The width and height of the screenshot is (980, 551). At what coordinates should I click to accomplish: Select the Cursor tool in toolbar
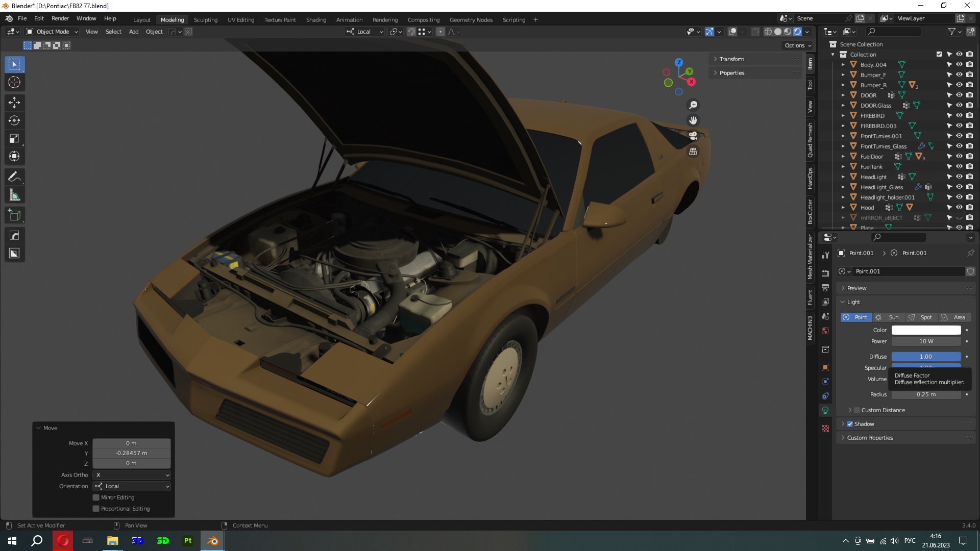tap(14, 82)
